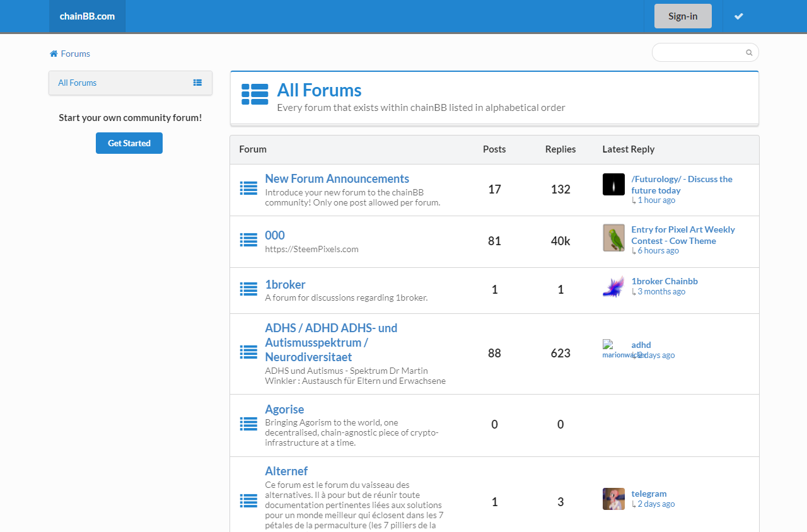807x532 pixels.
Task: Click the avatar in 1broker row
Action: (x=613, y=287)
